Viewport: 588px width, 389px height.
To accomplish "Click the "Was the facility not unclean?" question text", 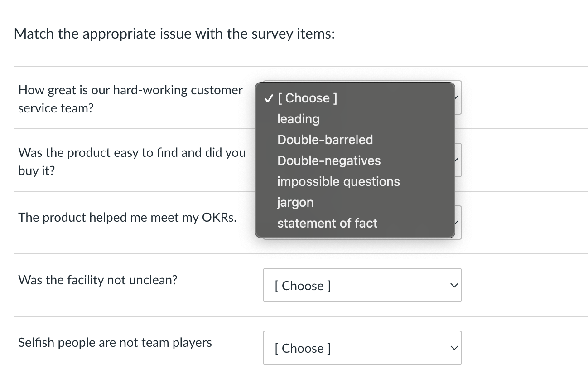I will click(98, 280).
